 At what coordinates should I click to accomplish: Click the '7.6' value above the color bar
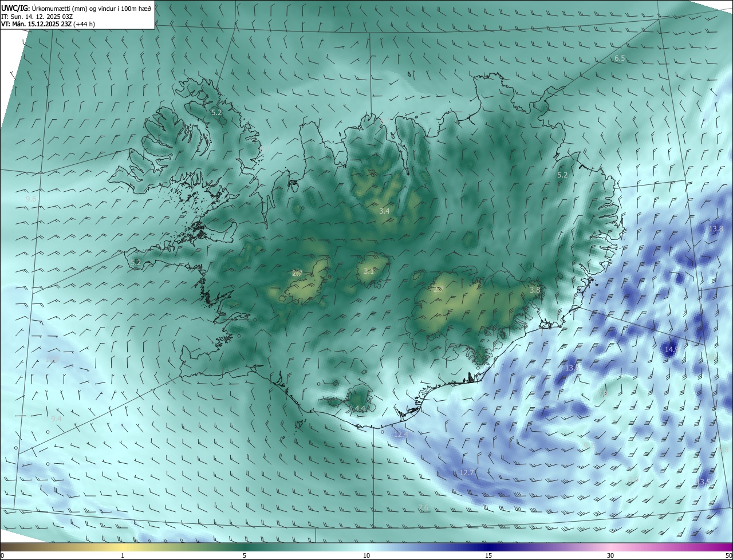click(423, 508)
